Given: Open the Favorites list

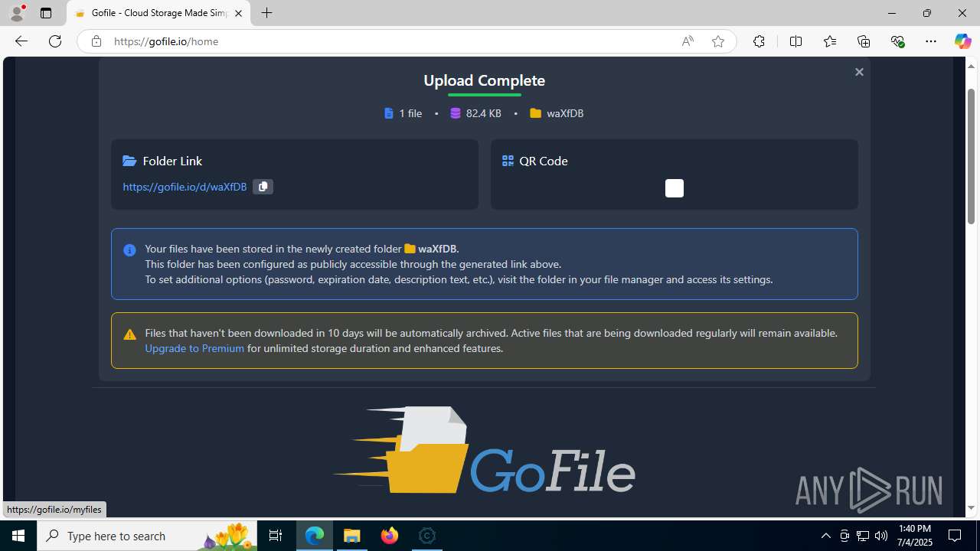Looking at the screenshot, I should click(x=830, y=41).
